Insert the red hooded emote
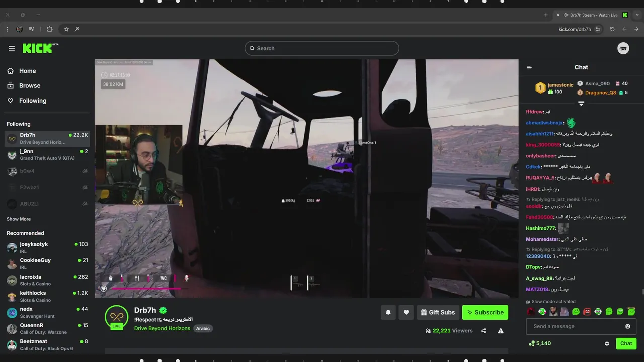The width and height of the screenshot is (644, 362). [x=531, y=312]
